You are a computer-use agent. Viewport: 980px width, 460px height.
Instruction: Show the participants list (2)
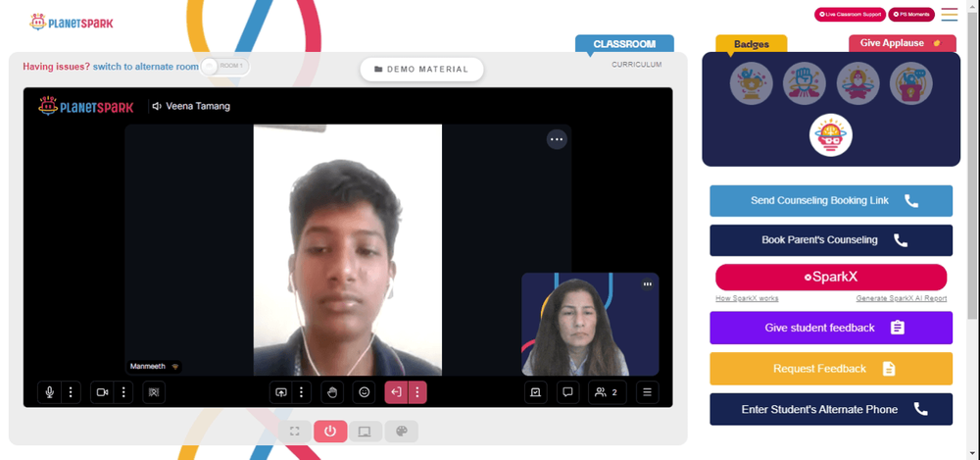click(x=607, y=392)
